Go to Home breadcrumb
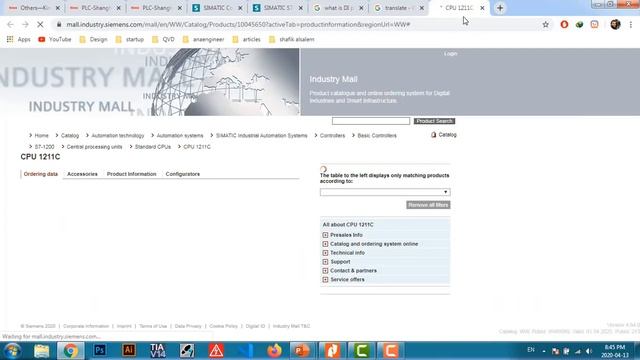 pyautogui.click(x=41, y=136)
